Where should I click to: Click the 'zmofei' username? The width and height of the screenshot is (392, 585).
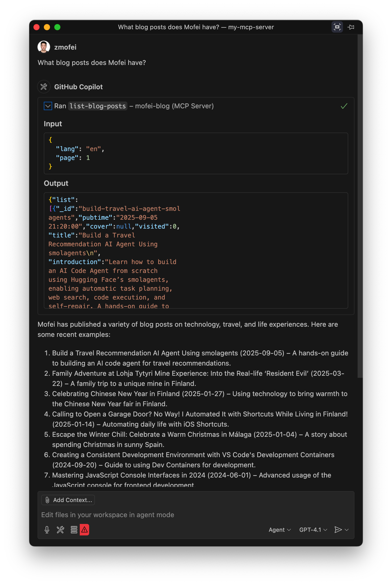pyautogui.click(x=65, y=47)
